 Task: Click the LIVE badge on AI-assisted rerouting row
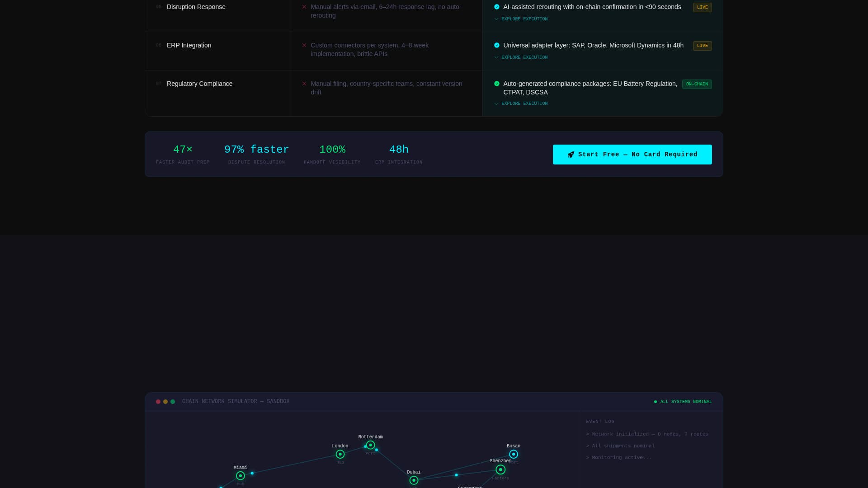[702, 7]
